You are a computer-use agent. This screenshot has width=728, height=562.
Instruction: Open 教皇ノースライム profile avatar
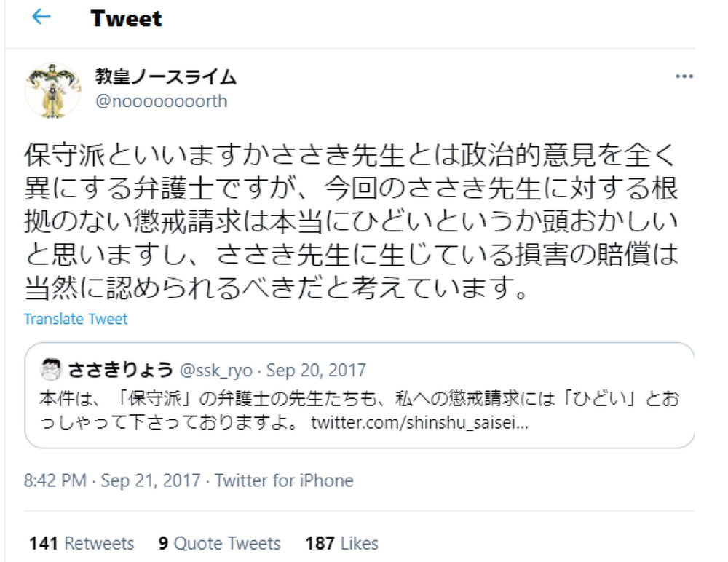tap(53, 90)
